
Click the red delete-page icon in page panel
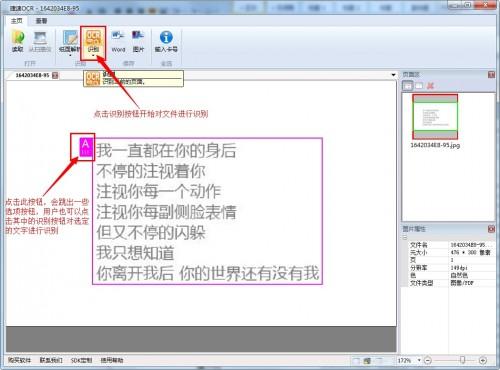(x=430, y=86)
